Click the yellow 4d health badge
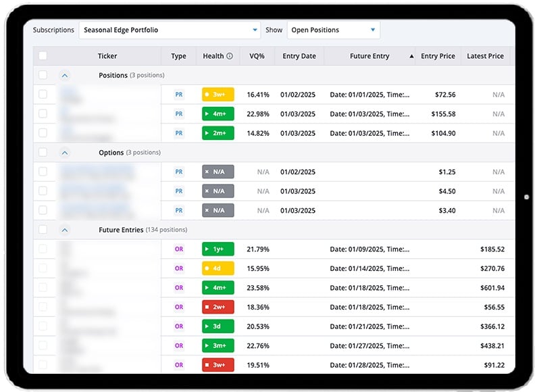This screenshot has height=392, width=535. tap(218, 268)
